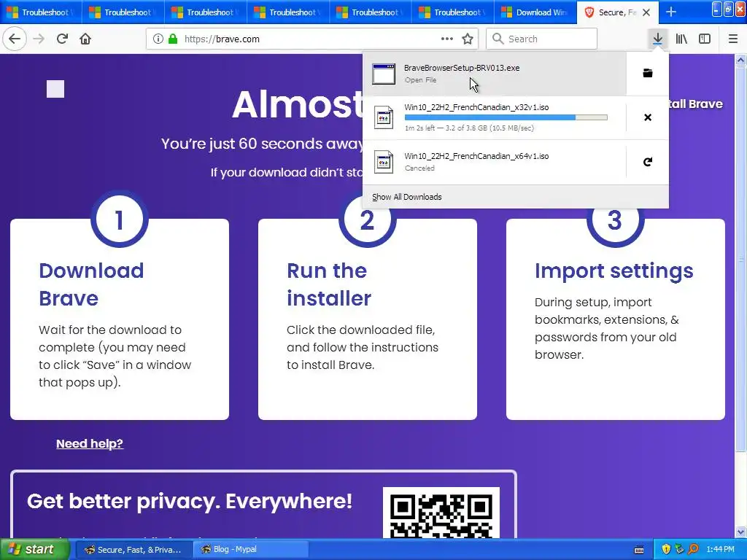
Task: Click the Brave QR code image
Action: [441, 513]
